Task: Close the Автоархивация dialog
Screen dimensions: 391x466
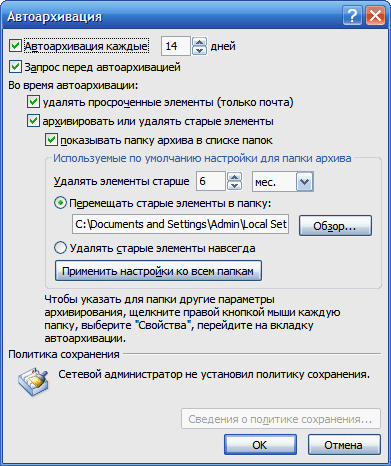Action: (376, 16)
